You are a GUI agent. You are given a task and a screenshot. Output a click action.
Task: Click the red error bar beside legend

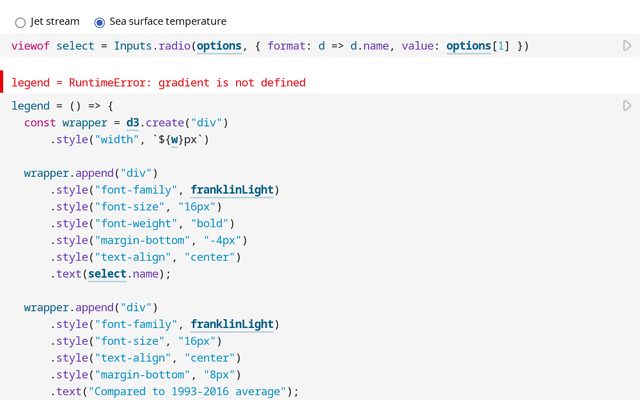point(2,82)
